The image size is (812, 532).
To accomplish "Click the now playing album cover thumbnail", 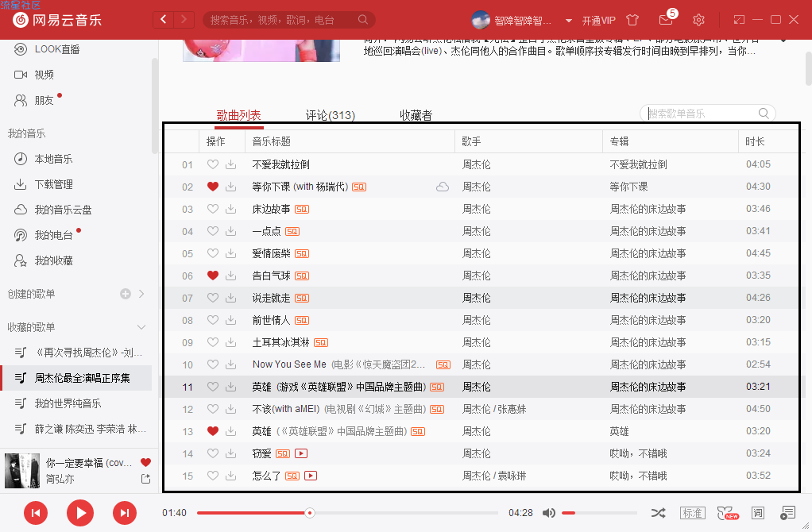I will coord(21,470).
